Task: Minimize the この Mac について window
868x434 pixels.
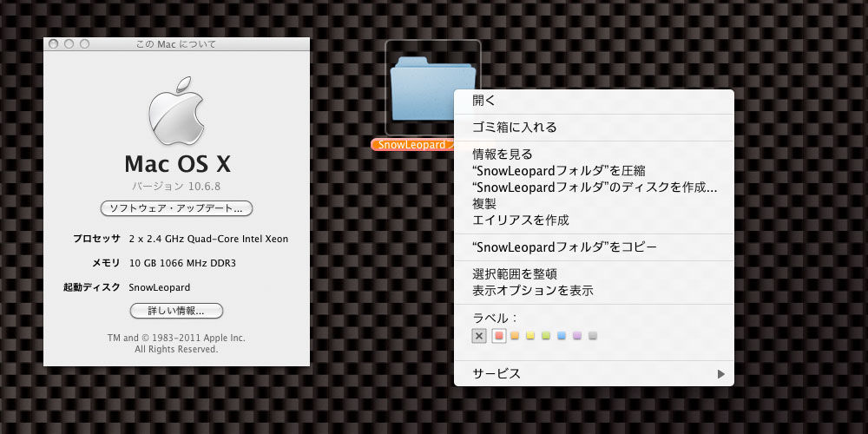Action: point(69,43)
